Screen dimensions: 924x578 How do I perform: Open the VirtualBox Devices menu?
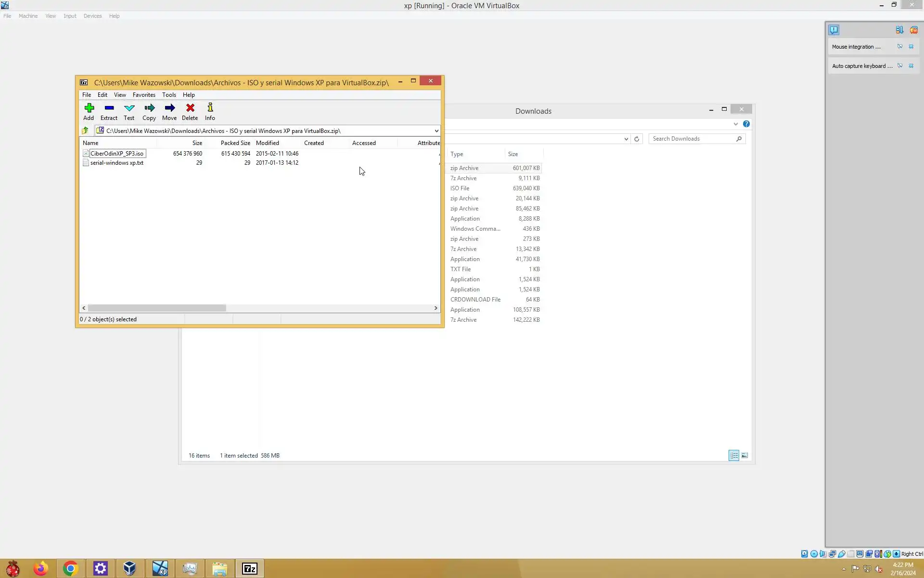tap(92, 16)
